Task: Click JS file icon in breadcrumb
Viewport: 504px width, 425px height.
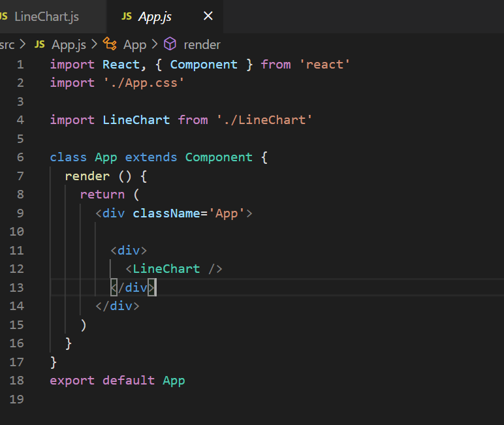Action: [40, 44]
